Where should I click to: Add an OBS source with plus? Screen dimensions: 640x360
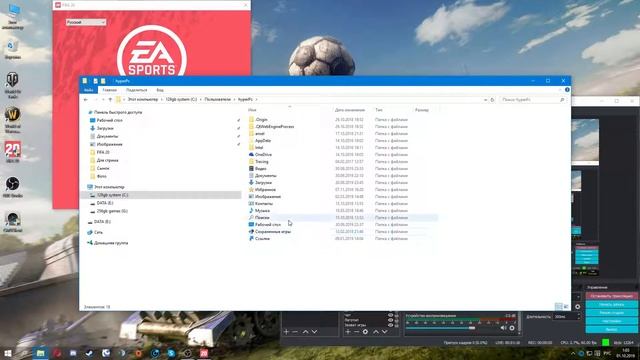[348, 332]
